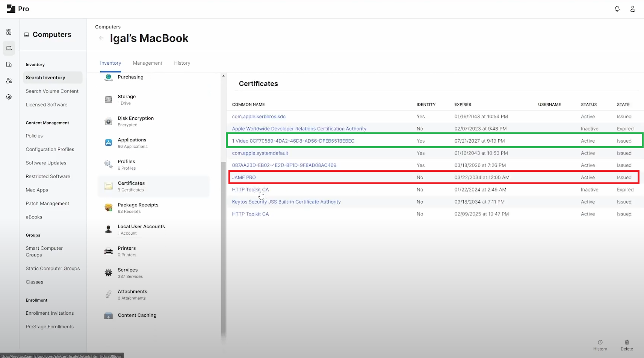Image resolution: width=644 pixels, height=358 pixels.
Task: Open Keytos Security JSS Built-in Certificate Authority
Action: tap(286, 202)
